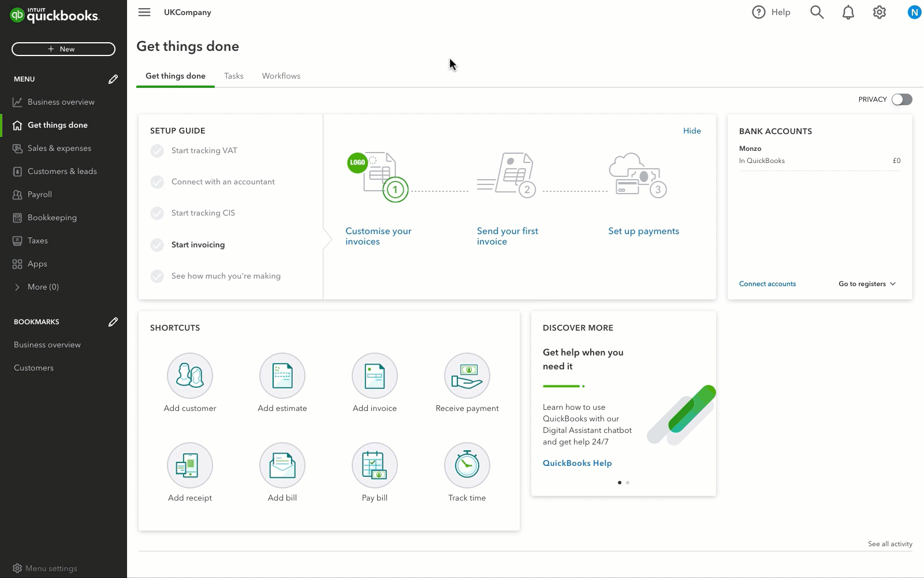The height and width of the screenshot is (578, 924).
Task: Select Get things done in the sidebar
Action: pos(64,125)
